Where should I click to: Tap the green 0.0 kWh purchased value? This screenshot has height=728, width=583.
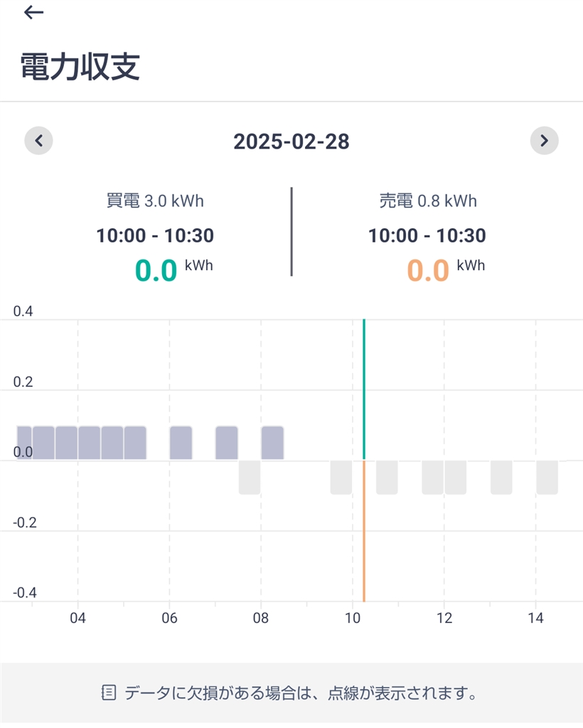(156, 271)
